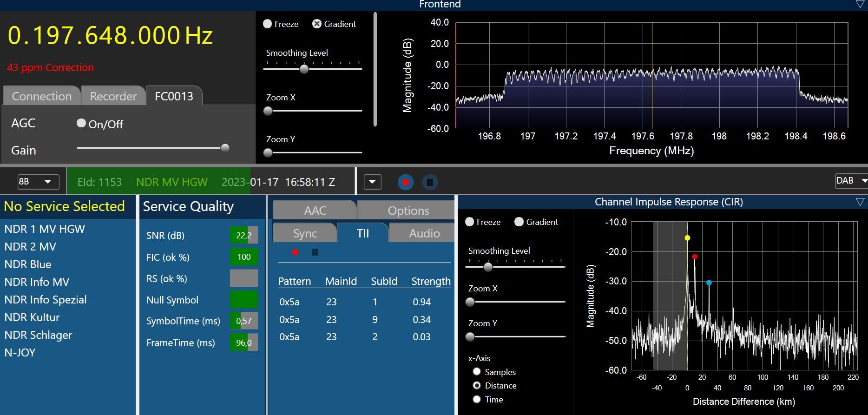
Task: Click the stop button beside the record button
Action: pyautogui.click(x=430, y=182)
